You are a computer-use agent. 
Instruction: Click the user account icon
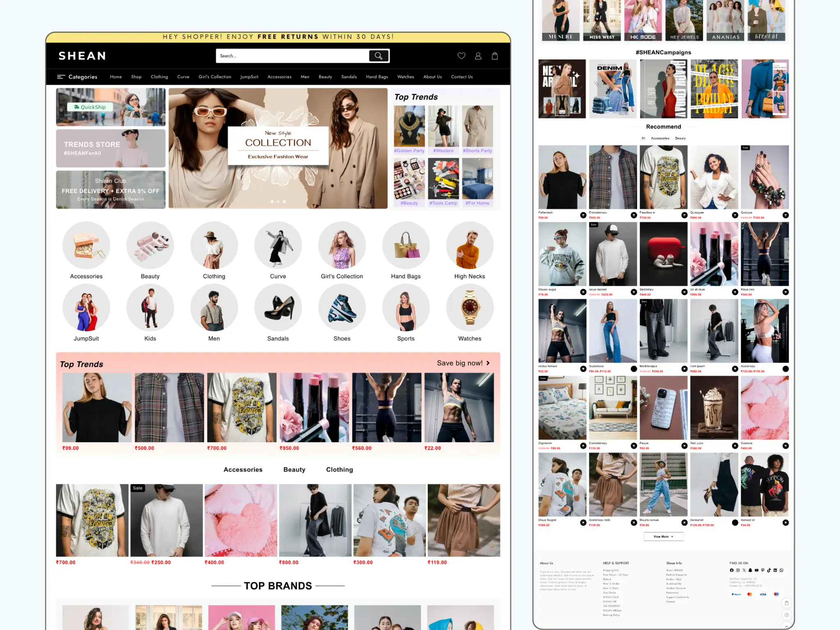478,56
